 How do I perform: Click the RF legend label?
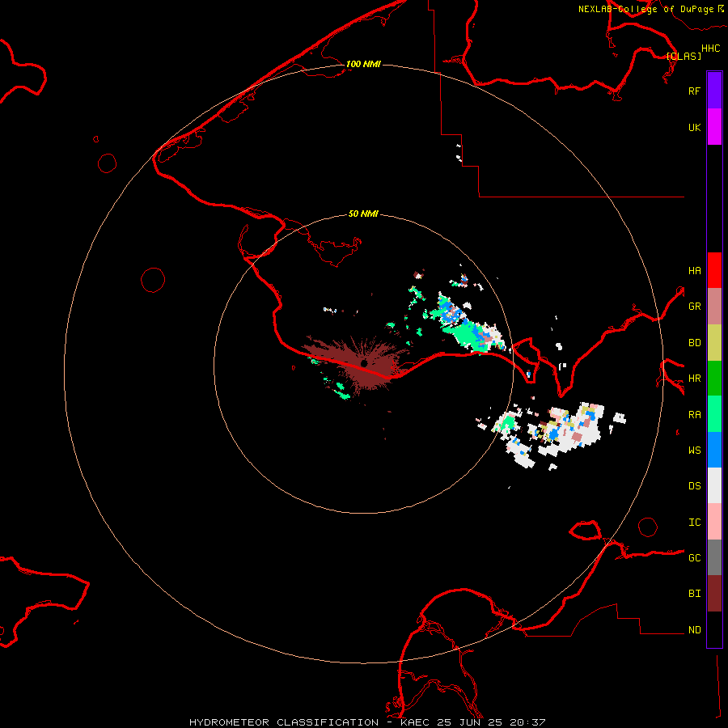pos(695,91)
